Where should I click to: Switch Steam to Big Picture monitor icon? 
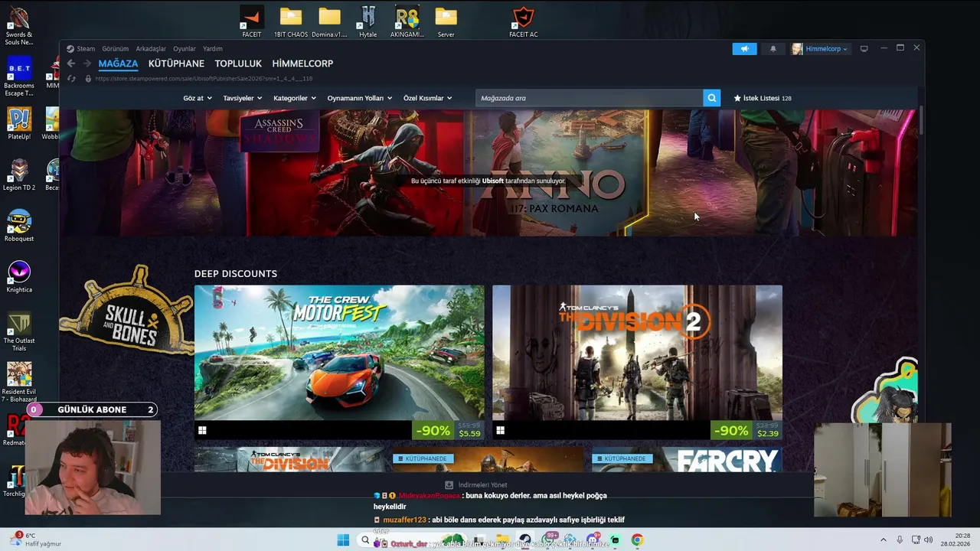click(864, 49)
